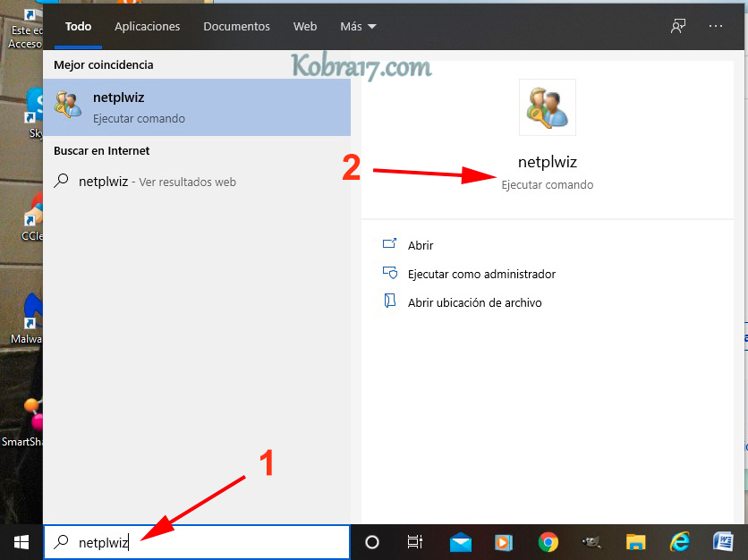Open Cortana from the taskbar circle icon
Screen dimensions: 748x560
372,542
